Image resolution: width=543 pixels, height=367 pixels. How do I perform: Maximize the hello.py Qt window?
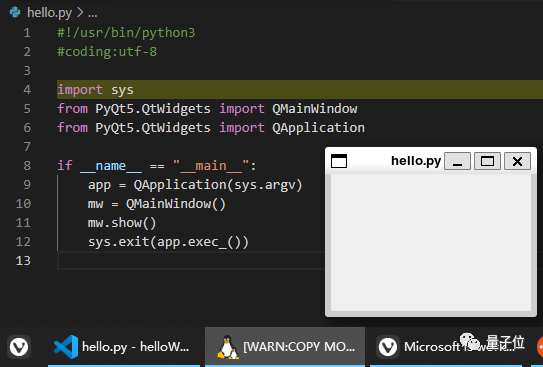click(x=487, y=161)
